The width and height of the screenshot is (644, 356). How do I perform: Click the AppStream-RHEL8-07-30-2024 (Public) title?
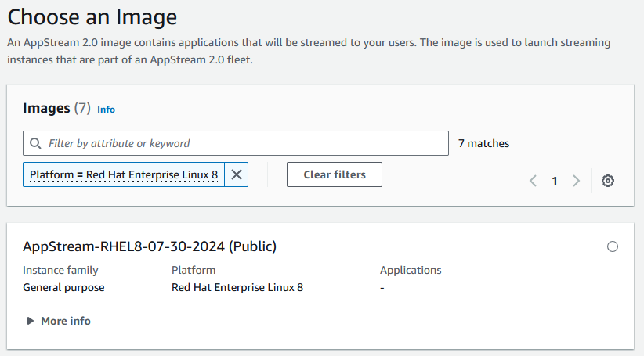tap(150, 246)
